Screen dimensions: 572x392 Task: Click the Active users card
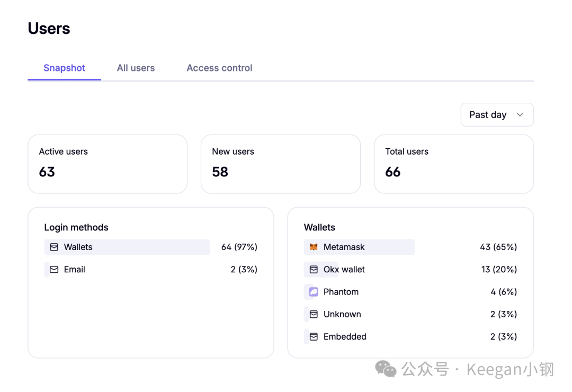[108, 164]
